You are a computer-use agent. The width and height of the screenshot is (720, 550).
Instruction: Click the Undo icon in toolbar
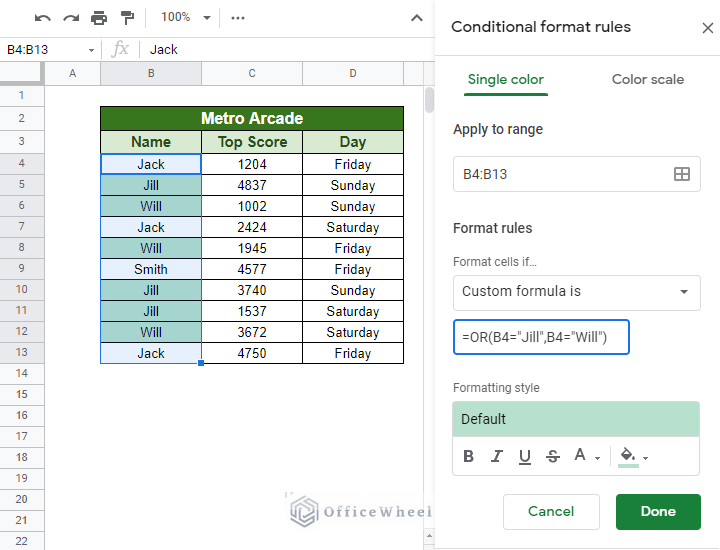tap(43, 18)
